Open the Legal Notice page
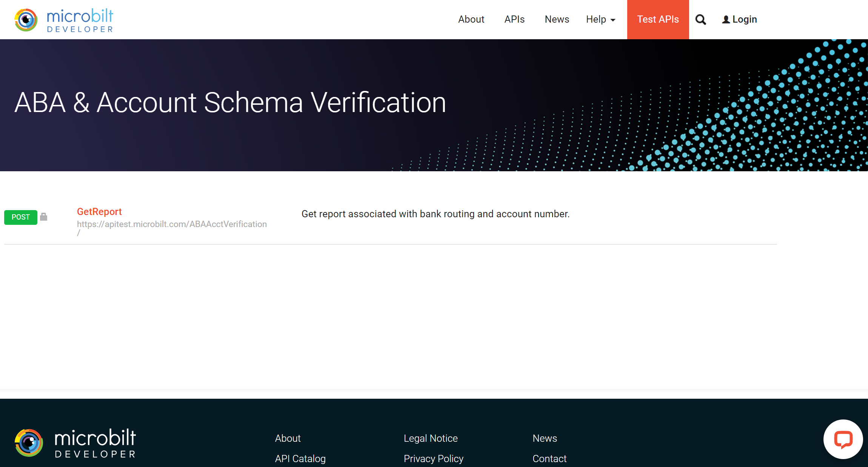The height and width of the screenshot is (467, 868). coord(431,438)
